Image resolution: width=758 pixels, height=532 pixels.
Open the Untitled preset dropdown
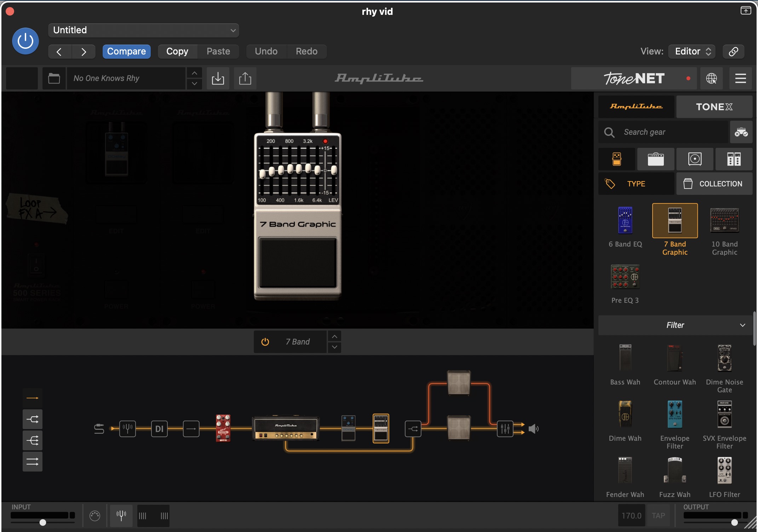pyautogui.click(x=143, y=30)
